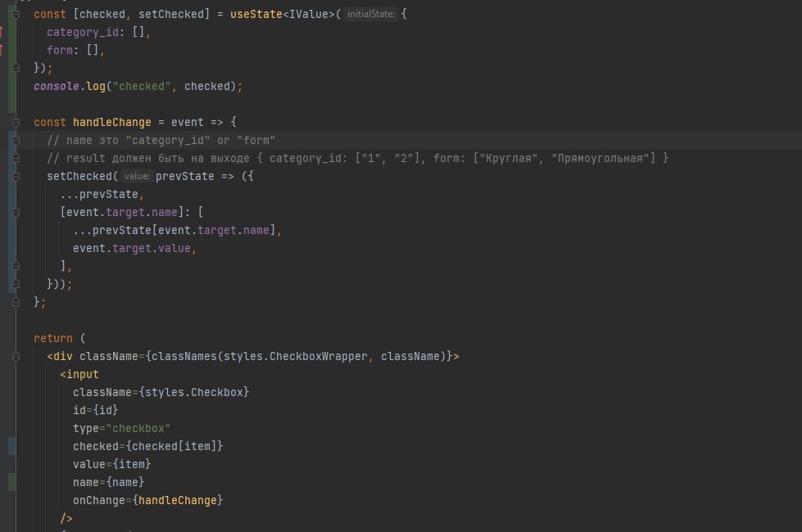Click the fold end marker beside "}));"
The height and width of the screenshot is (532, 802).
[16, 284]
